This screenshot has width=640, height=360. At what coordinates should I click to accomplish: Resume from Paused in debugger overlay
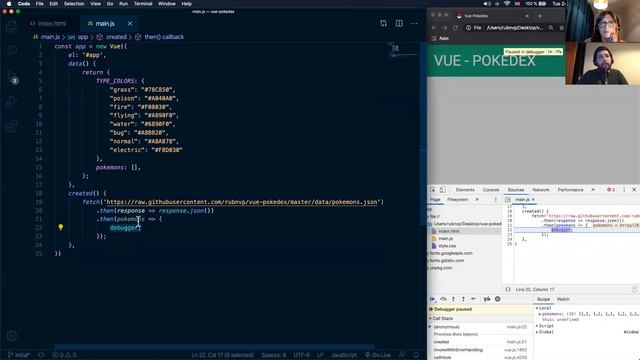pos(550,52)
